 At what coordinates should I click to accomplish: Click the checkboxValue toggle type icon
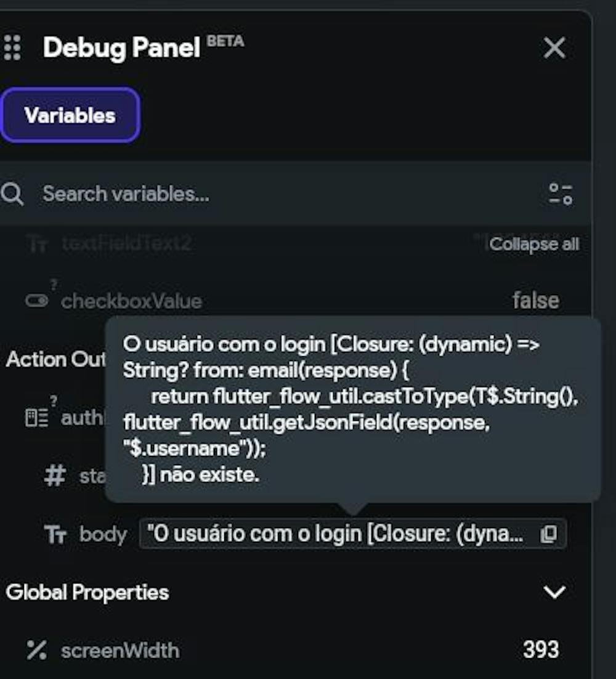[x=37, y=301]
